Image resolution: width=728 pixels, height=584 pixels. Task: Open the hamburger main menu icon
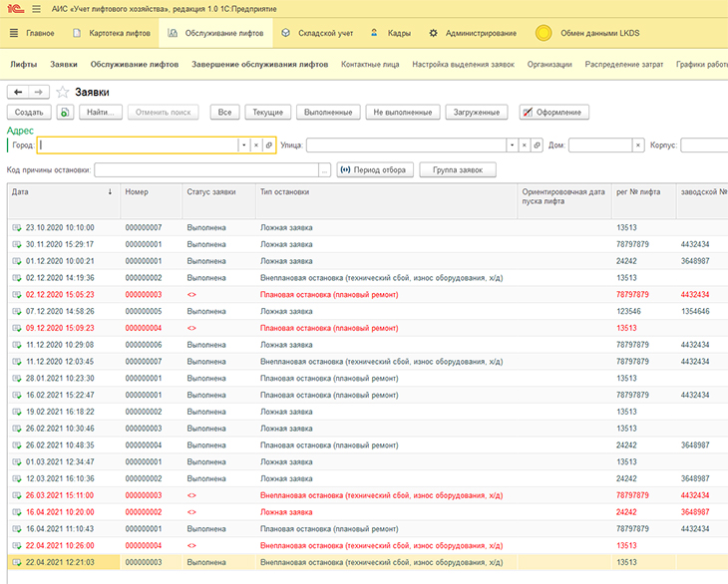pos(36,9)
